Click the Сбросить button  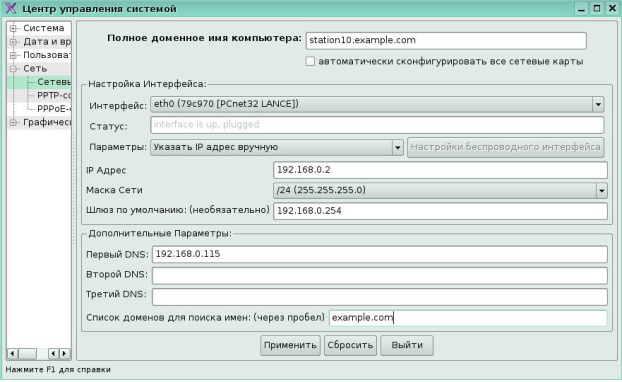click(x=350, y=346)
